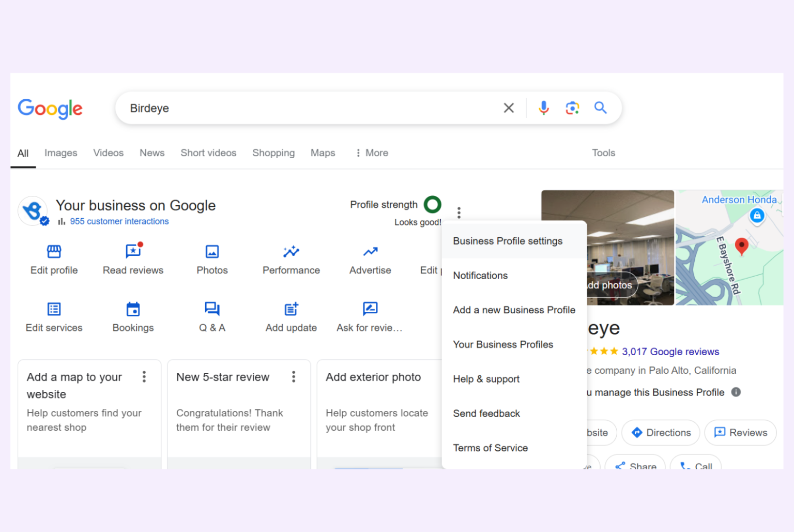Select Business Profile settings menu entry
Screen dimensions: 794x532
[507, 240]
